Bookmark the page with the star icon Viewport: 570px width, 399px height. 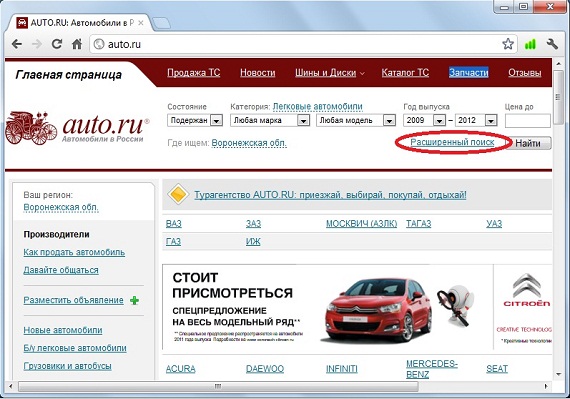coord(508,44)
